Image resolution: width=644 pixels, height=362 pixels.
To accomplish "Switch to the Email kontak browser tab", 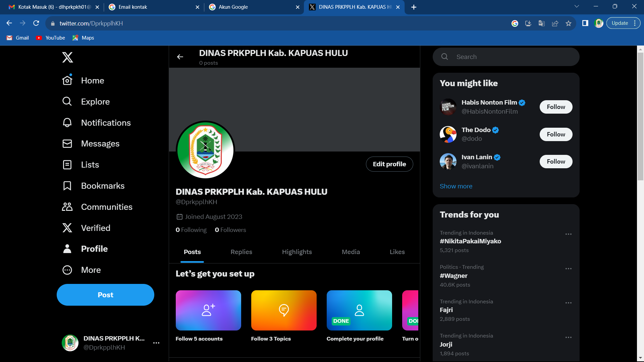I will click(x=154, y=7).
